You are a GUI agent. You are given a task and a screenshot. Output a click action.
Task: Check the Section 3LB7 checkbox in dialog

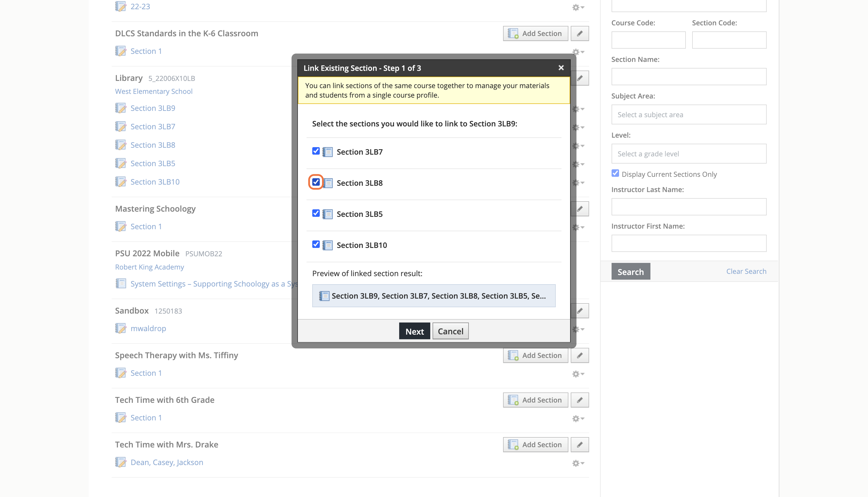[x=316, y=151]
